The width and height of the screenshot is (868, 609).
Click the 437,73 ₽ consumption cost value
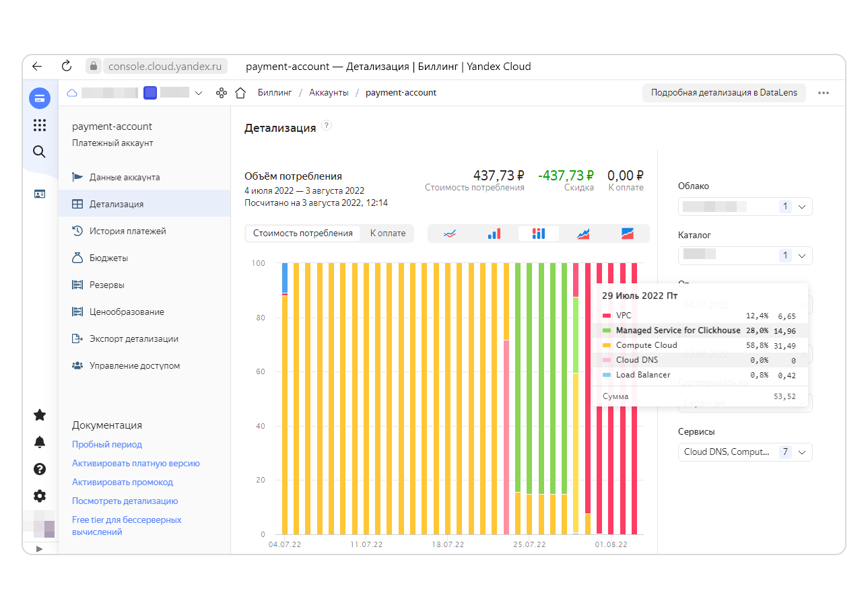[x=499, y=176]
